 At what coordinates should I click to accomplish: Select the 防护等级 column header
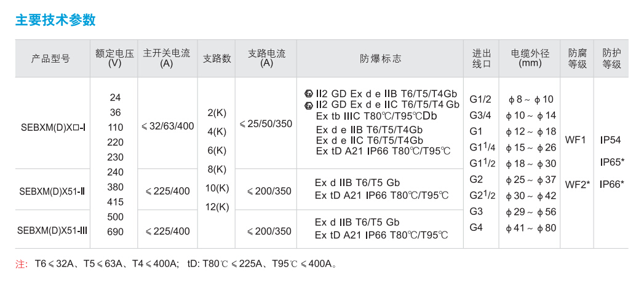coord(611,58)
